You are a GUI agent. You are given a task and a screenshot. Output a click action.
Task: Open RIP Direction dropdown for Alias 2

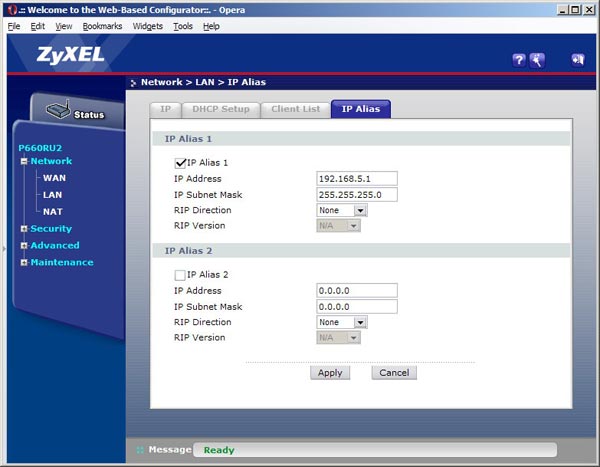pyautogui.click(x=342, y=322)
